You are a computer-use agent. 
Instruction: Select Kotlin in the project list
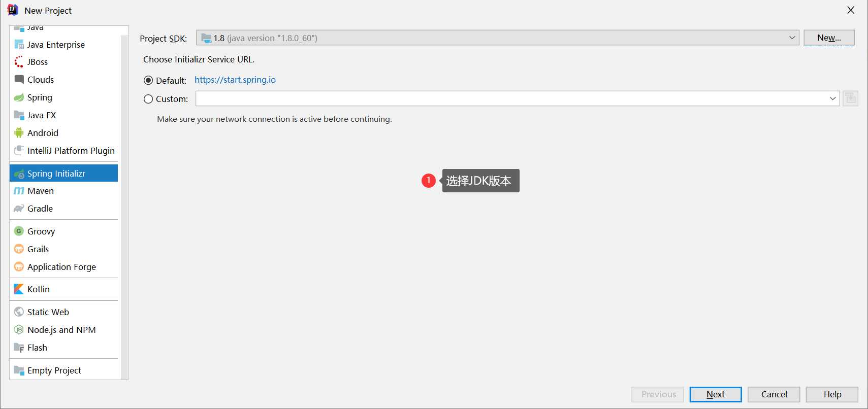63,289
